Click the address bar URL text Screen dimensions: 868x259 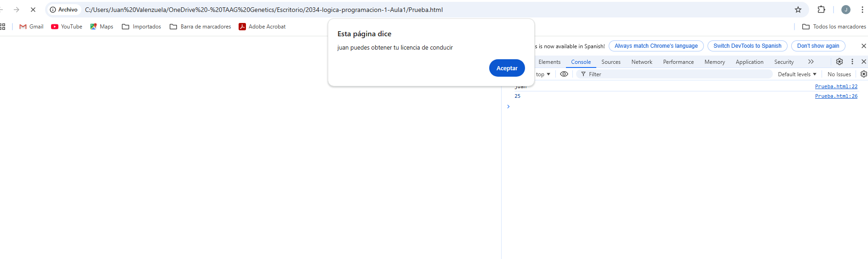tap(264, 10)
